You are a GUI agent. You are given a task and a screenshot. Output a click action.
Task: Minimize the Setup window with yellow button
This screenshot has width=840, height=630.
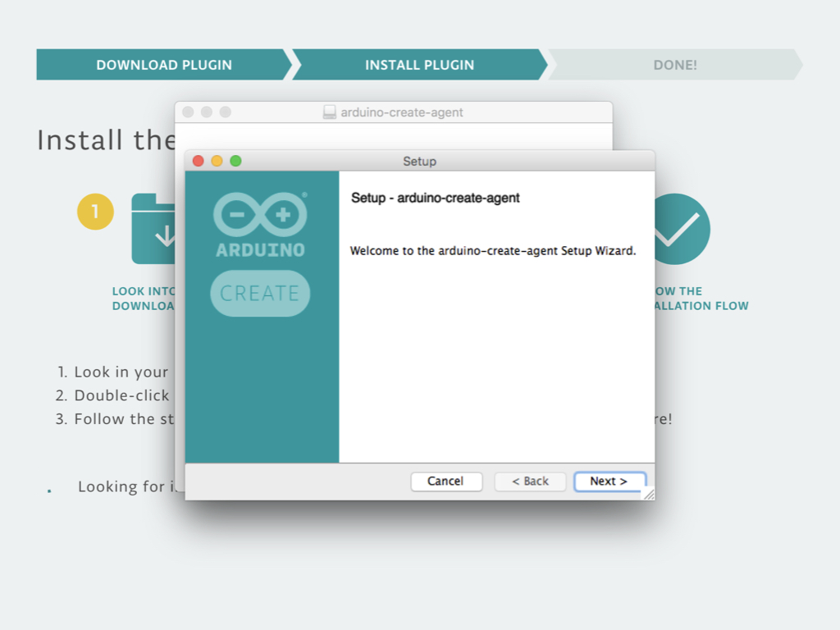217,161
